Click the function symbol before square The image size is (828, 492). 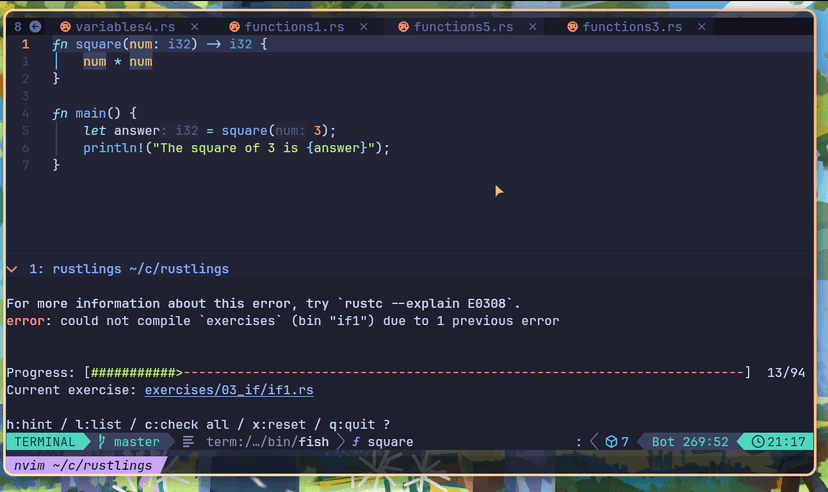[357, 442]
